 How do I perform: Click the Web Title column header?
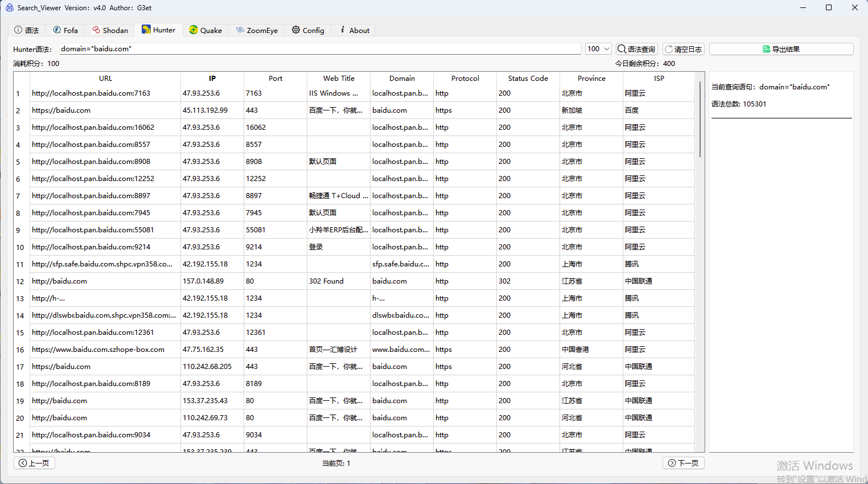[x=339, y=79]
